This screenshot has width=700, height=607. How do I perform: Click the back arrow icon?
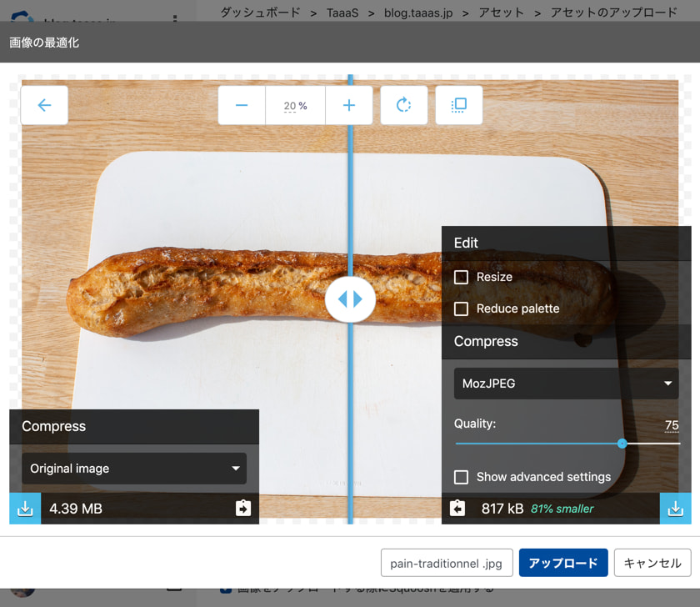44,105
